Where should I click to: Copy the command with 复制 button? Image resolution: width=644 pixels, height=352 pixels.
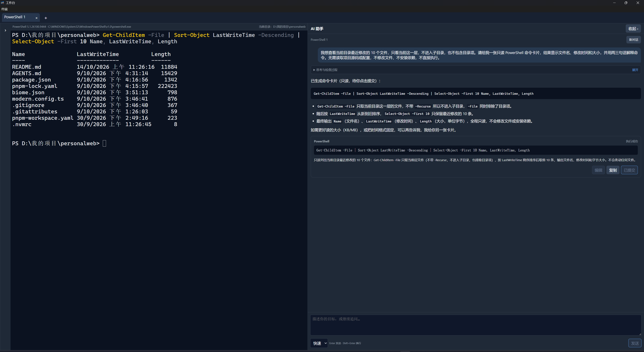coord(613,170)
